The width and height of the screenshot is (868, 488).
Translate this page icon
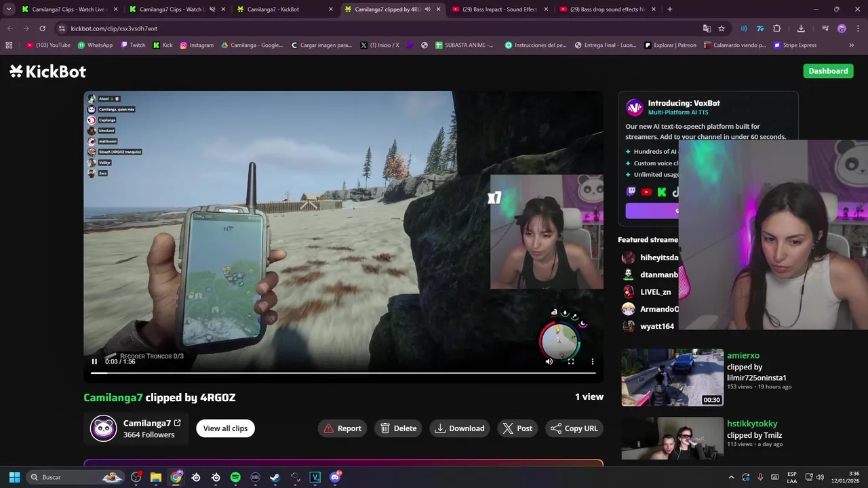pos(707,28)
